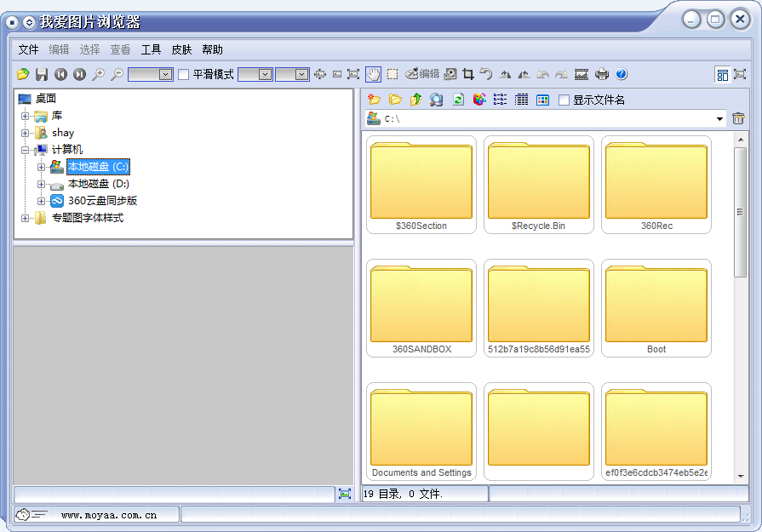Click the 编辑 toolbar button

coord(422,75)
